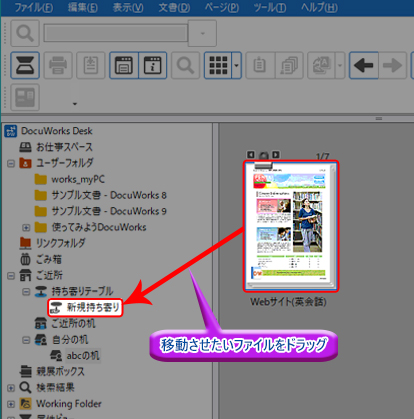Open the thumbnail view dropdown arrow
Viewport: 414px width, 419px height.
click(x=236, y=65)
